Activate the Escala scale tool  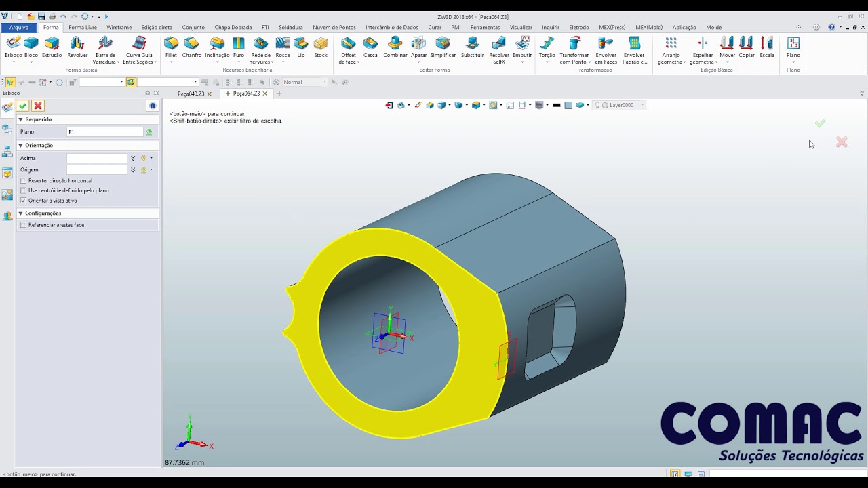pos(767,46)
